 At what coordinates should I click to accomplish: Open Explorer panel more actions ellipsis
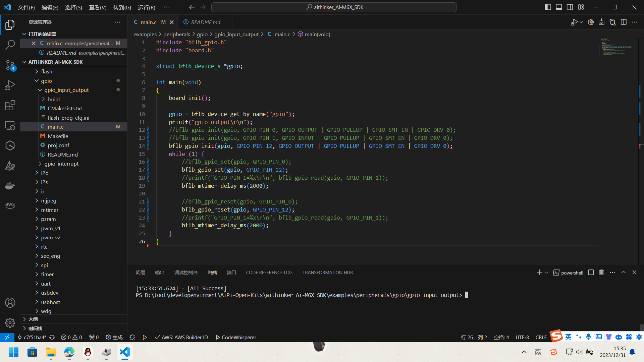click(117, 22)
